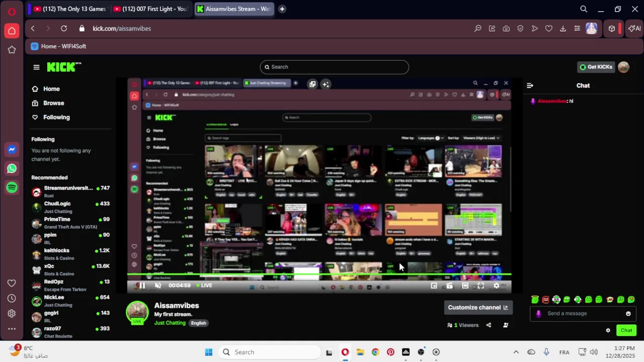Open browser downloads icon
This screenshot has width=644, height=362.
pos(563,29)
